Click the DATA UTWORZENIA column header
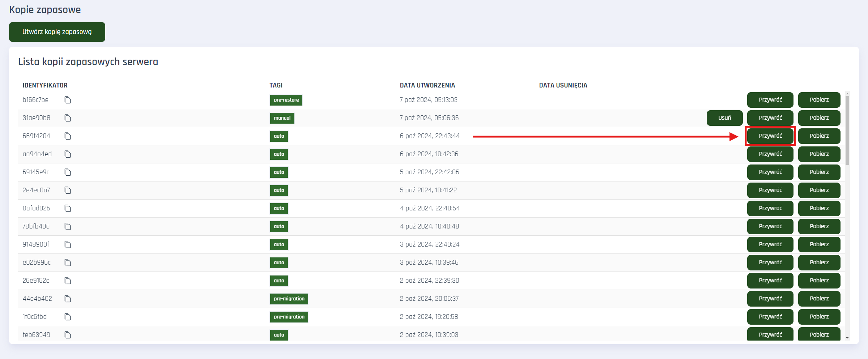868x359 pixels. pyautogui.click(x=427, y=85)
